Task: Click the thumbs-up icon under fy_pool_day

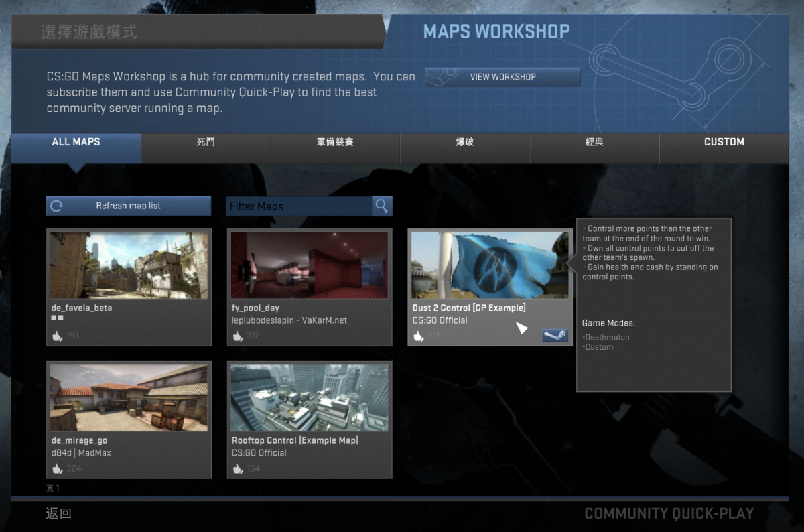Action: point(238,336)
